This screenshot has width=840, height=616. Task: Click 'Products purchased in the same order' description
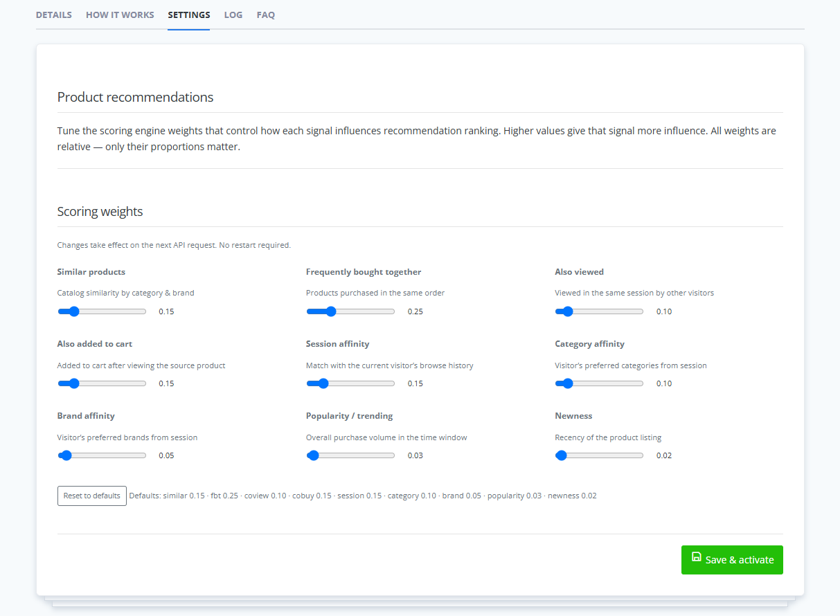click(375, 293)
